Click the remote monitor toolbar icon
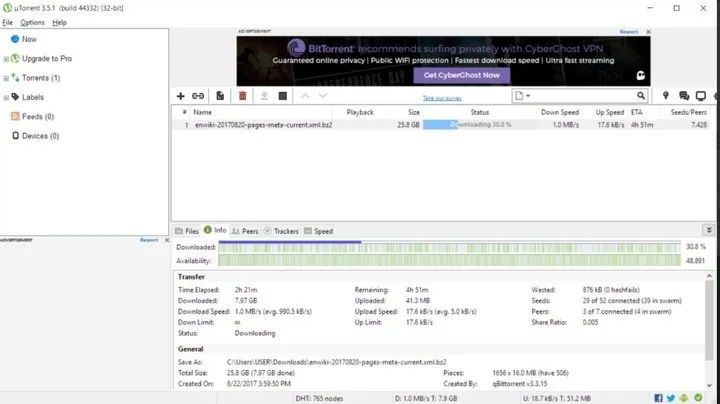 tap(701, 95)
